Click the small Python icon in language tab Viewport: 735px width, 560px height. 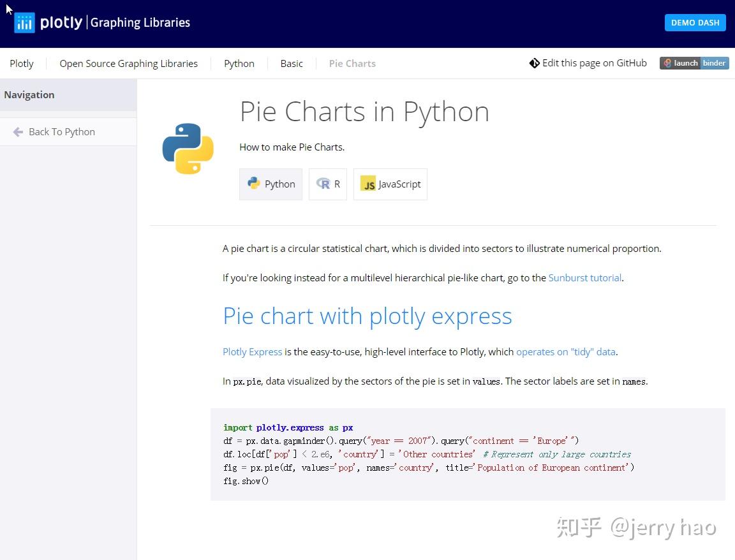(x=253, y=183)
